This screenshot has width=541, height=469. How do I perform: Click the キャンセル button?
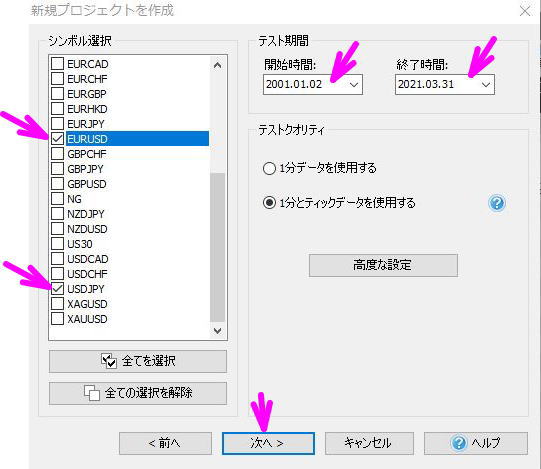369,443
